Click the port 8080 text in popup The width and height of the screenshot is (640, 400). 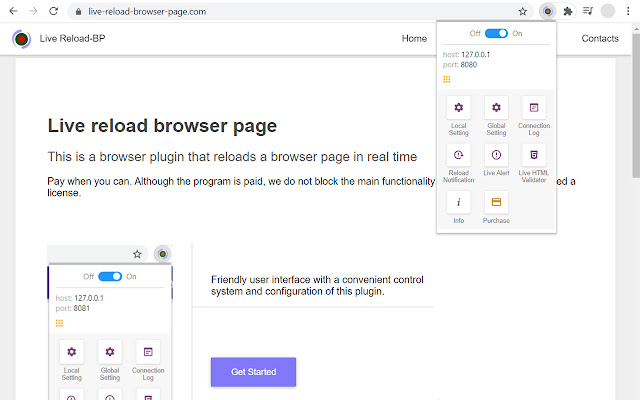[x=460, y=64]
